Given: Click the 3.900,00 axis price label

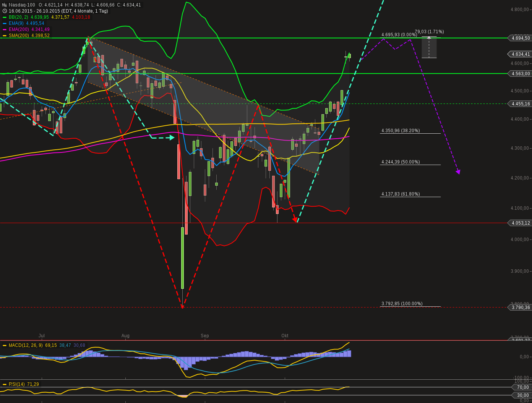Looking at the screenshot, I should (x=520, y=271).
